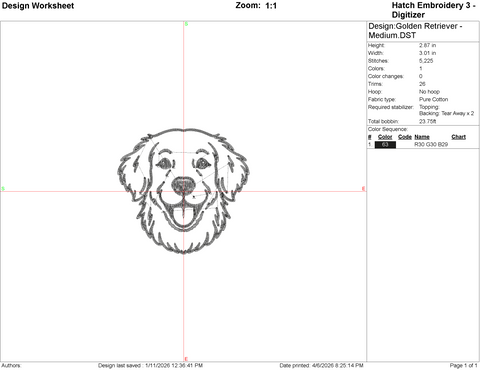Click the 'Date printed' timestamp

321,366
